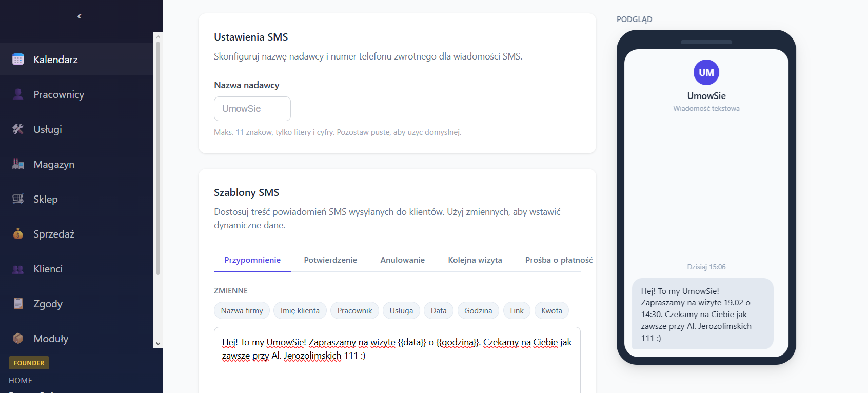Image resolution: width=868 pixels, height=393 pixels.
Task: Insert the Usługa variable
Action: click(x=401, y=310)
